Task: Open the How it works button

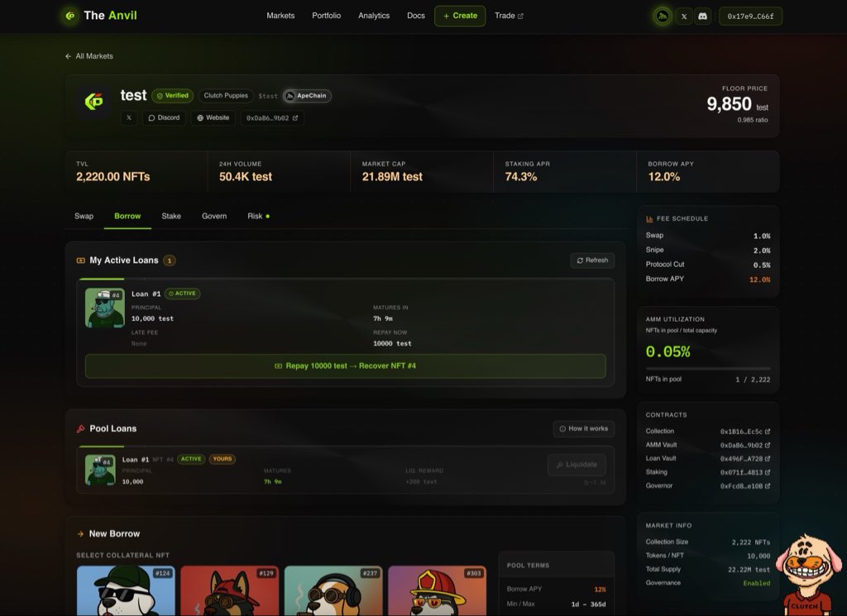Action: pos(583,429)
